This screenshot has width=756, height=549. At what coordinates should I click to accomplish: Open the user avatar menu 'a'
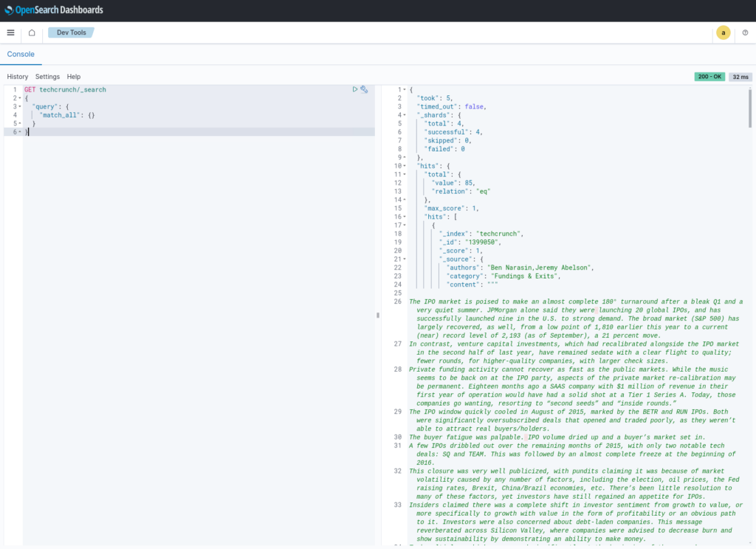pyautogui.click(x=724, y=33)
